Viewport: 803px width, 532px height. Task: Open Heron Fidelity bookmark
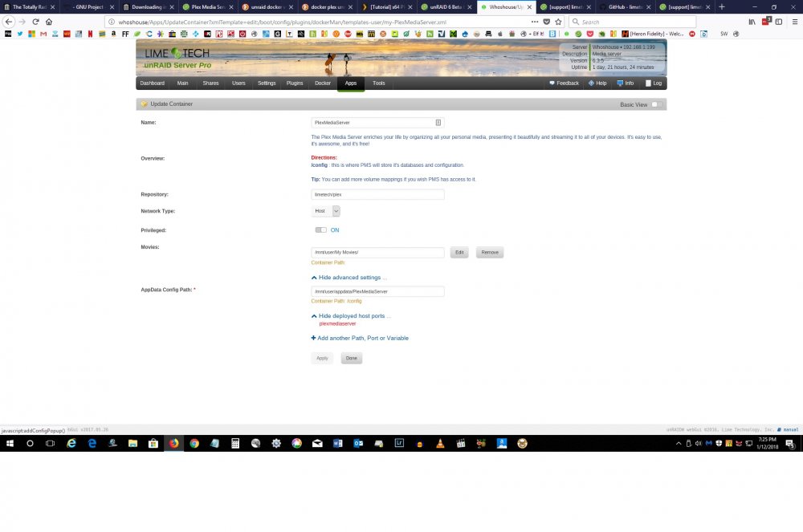(653, 34)
